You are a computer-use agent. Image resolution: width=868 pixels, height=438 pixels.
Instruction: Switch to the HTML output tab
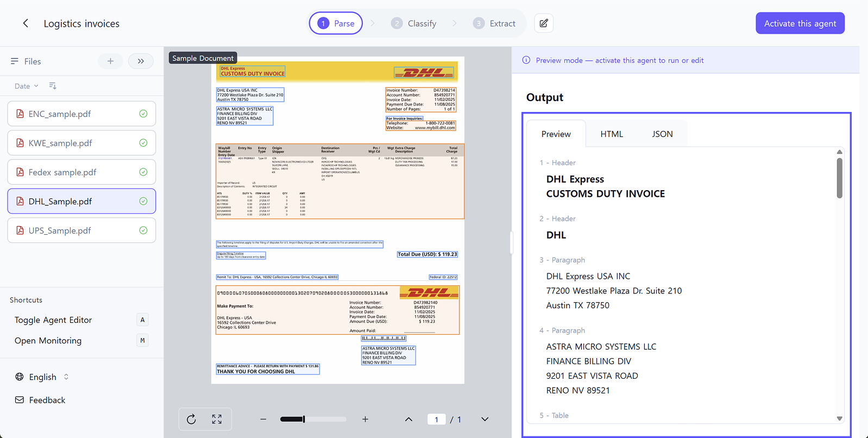pyautogui.click(x=612, y=134)
